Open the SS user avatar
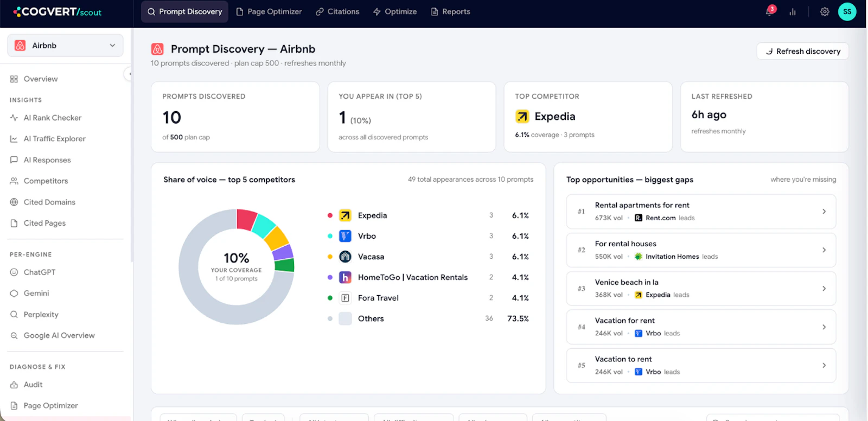This screenshot has height=421, width=868. tap(847, 11)
